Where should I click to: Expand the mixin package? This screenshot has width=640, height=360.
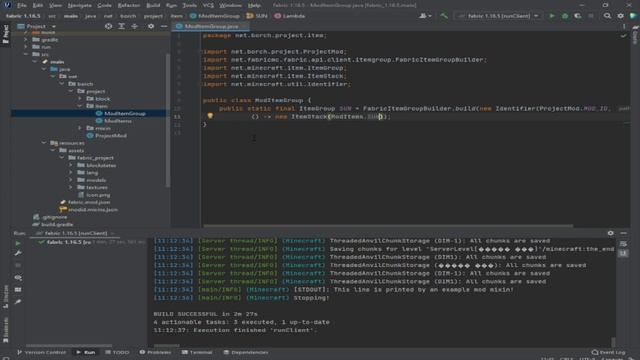(80, 128)
